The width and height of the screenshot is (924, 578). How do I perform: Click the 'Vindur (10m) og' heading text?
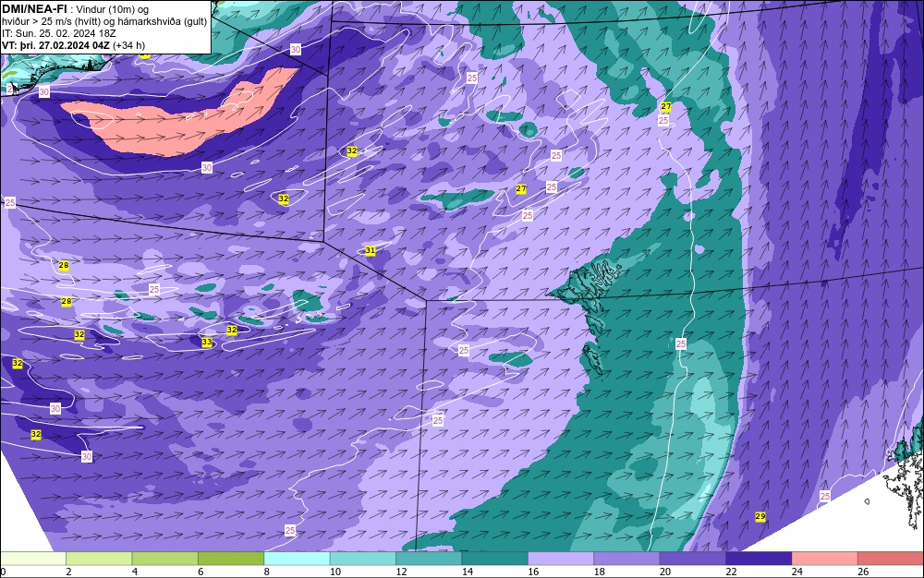[113, 9]
